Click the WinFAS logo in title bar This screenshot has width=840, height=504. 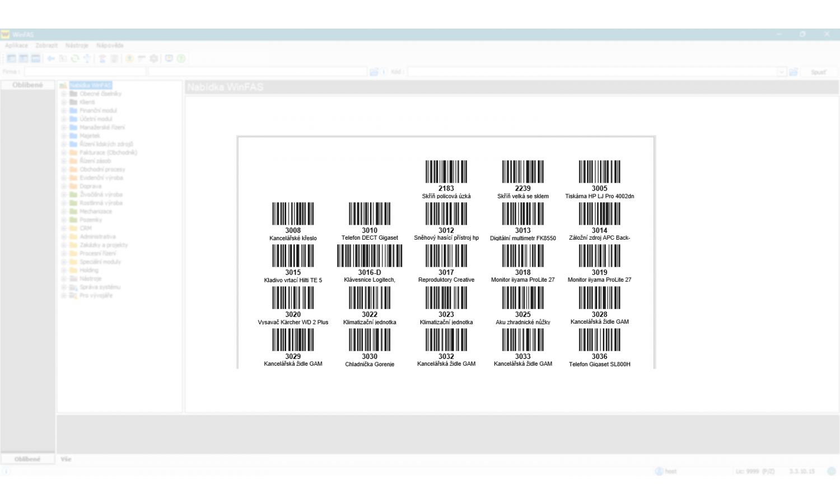click(x=6, y=34)
